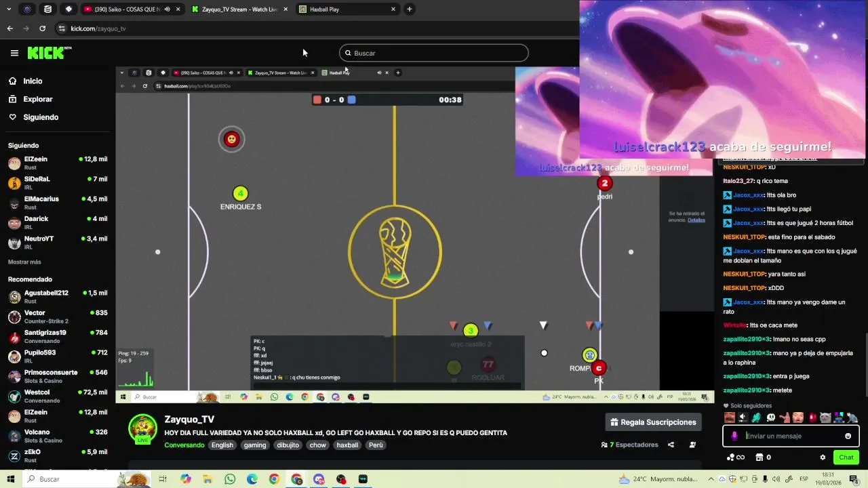Expand the list with Mostrar más
Image resolution: width=868 pixels, height=488 pixels.
click(24, 262)
